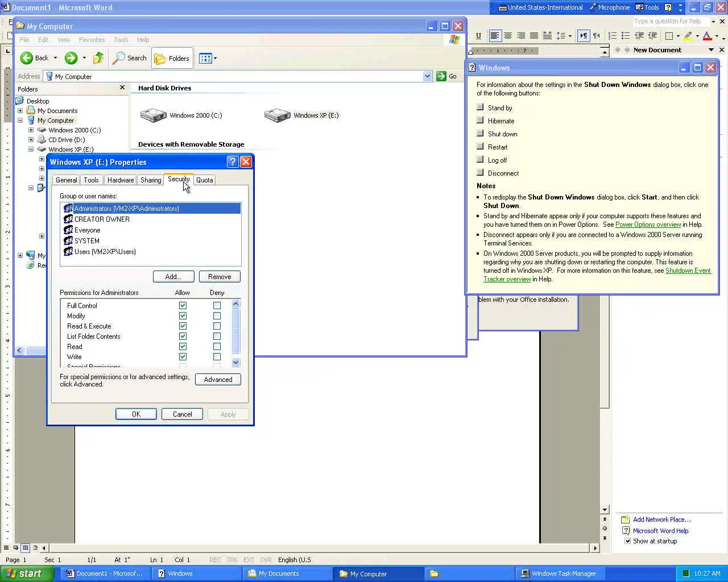Open the Views icon in Explorer toolbar
The width and height of the screenshot is (728, 582).
point(205,58)
